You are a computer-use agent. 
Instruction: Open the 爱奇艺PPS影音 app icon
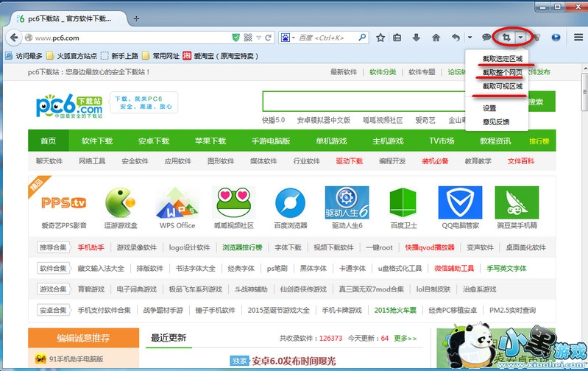tap(64, 203)
